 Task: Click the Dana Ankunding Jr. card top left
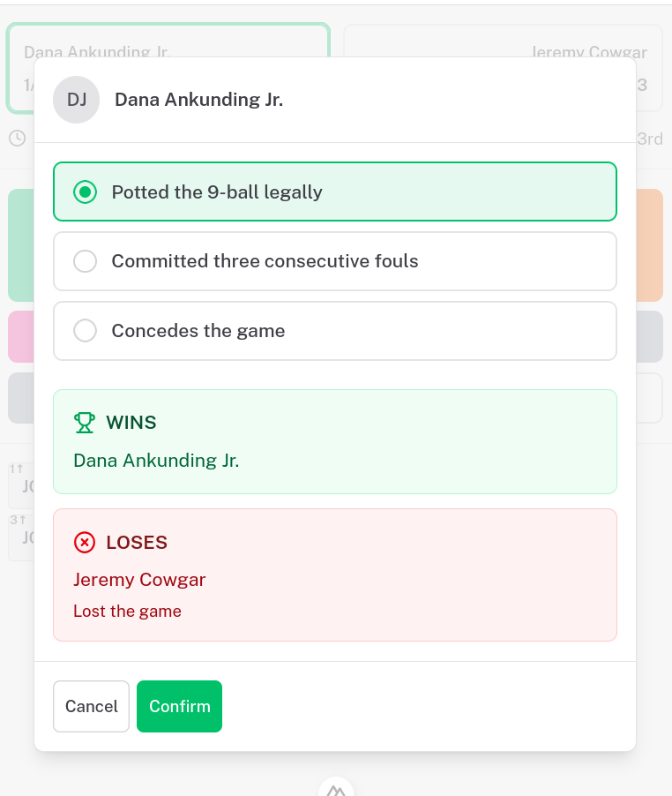97,53
